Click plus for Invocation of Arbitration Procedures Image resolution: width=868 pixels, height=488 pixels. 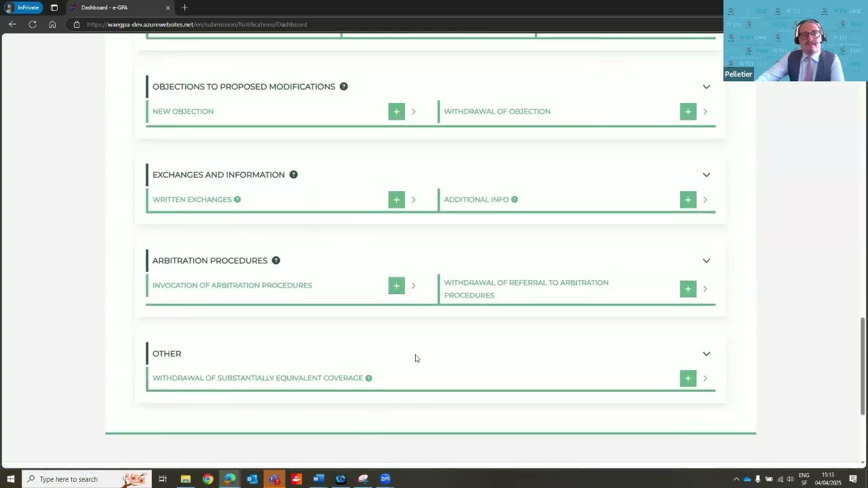pyautogui.click(x=397, y=285)
